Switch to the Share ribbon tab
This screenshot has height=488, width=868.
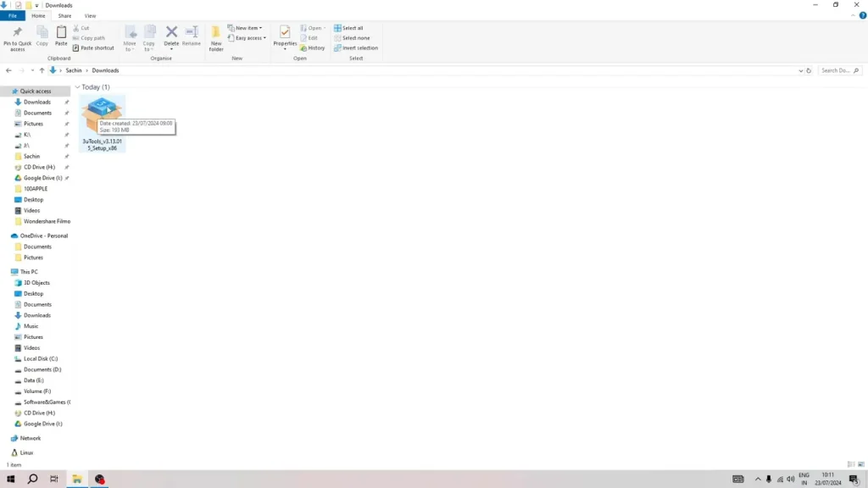64,16
